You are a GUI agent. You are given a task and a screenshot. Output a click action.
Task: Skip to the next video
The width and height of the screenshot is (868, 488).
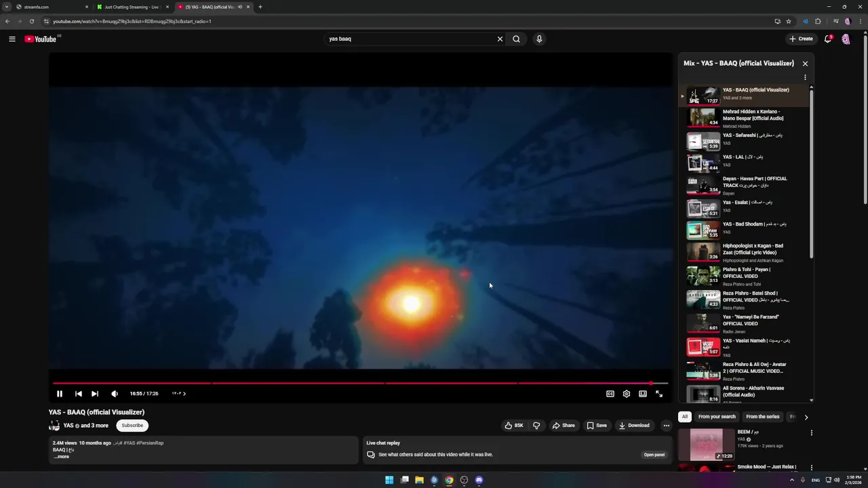[x=95, y=394]
